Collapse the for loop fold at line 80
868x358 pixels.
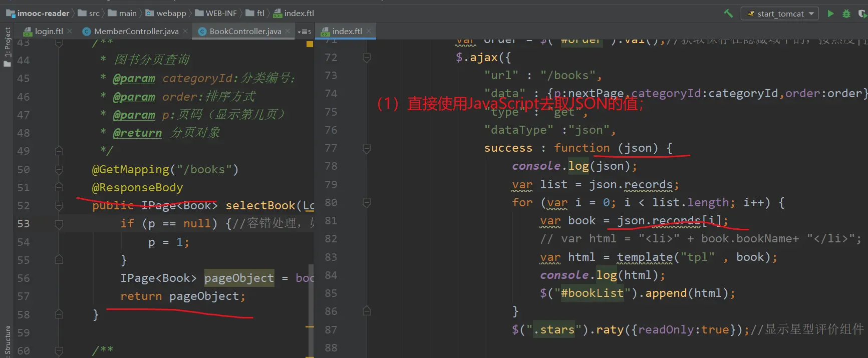[367, 203]
